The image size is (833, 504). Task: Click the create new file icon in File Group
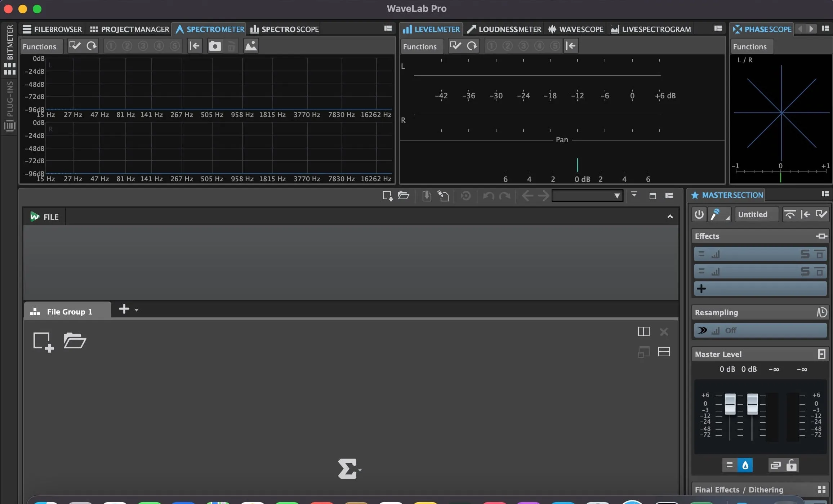[43, 342]
